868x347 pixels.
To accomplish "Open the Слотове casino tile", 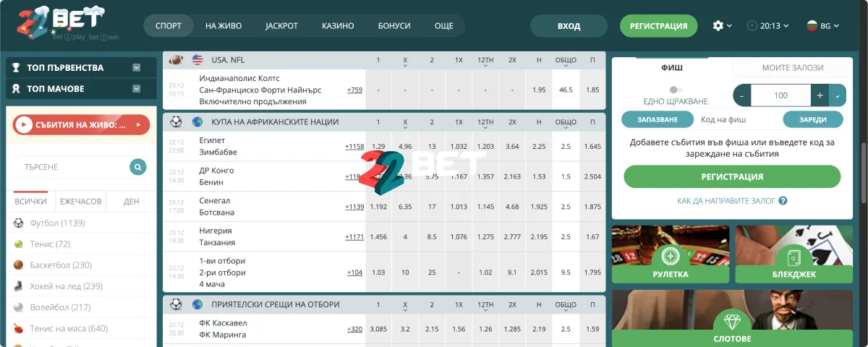I will pyautogui.click(x=731, y=318).
